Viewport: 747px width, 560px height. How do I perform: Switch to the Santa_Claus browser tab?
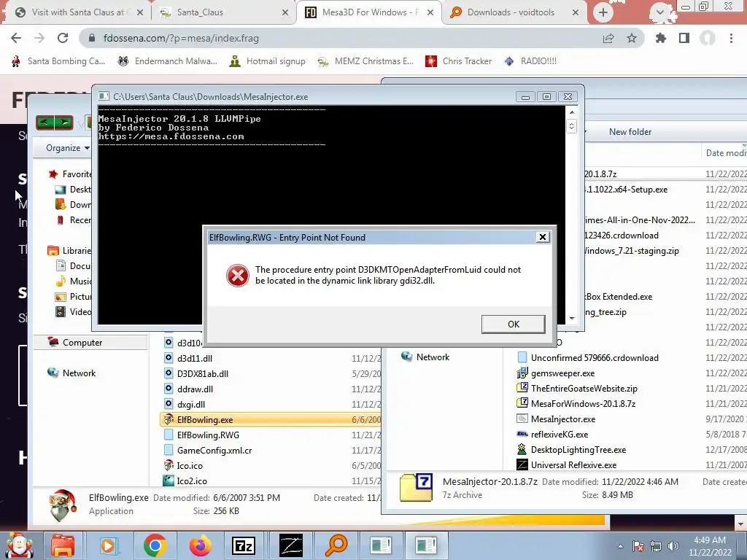224,12
